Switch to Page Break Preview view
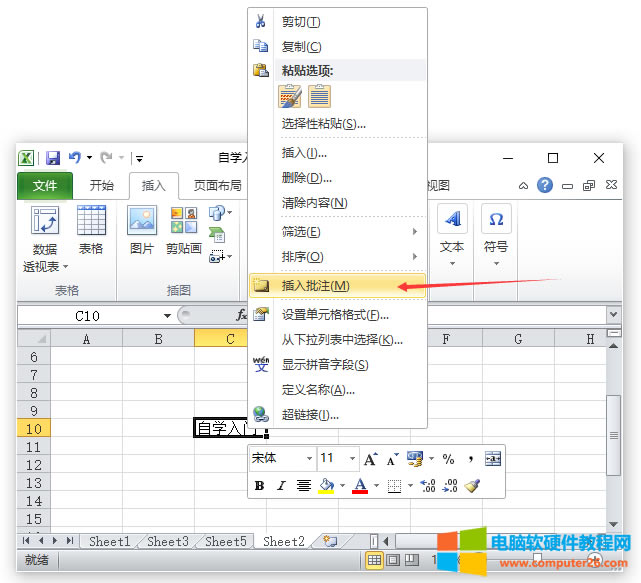641x583 pixels. 412,560
